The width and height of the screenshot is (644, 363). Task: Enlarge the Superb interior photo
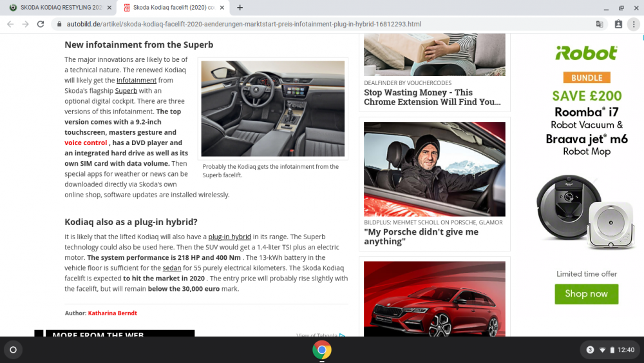tap(272, 108)
